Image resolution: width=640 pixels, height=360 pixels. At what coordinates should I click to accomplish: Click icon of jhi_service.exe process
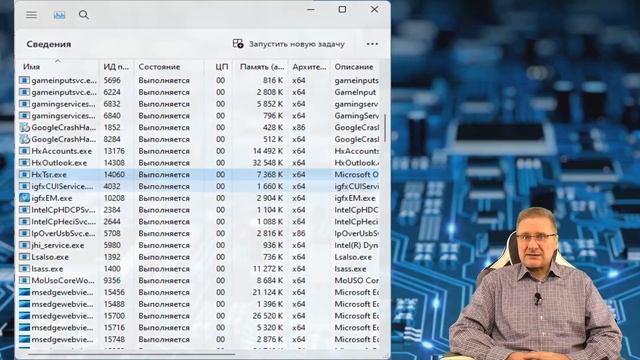coord(24,245)
